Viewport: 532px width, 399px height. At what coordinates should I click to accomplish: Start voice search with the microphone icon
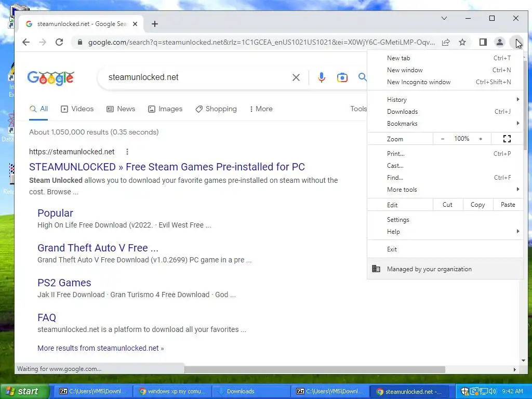click(x=321, y=77)
